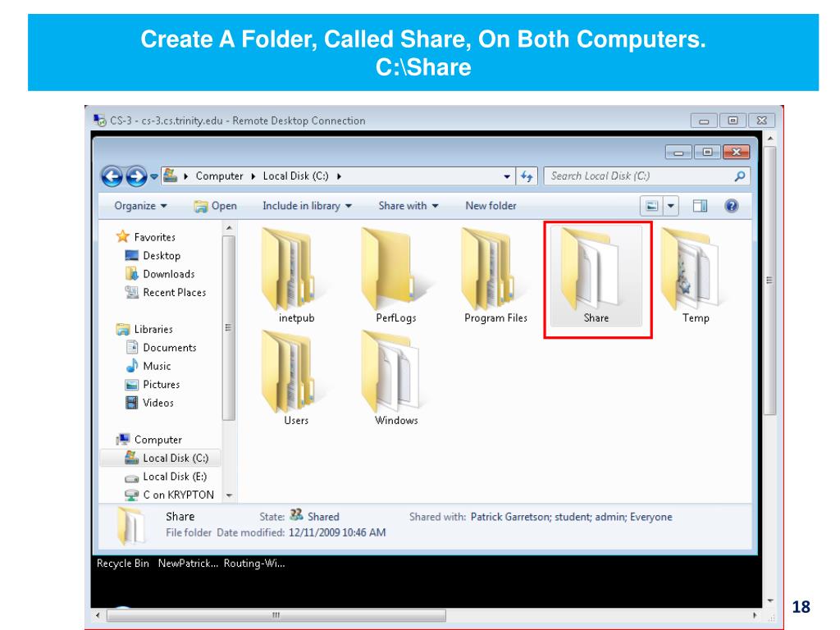This screenshot has height=630, width=840.
Task: Click the Forward navigation arrow
Action: 136,176
